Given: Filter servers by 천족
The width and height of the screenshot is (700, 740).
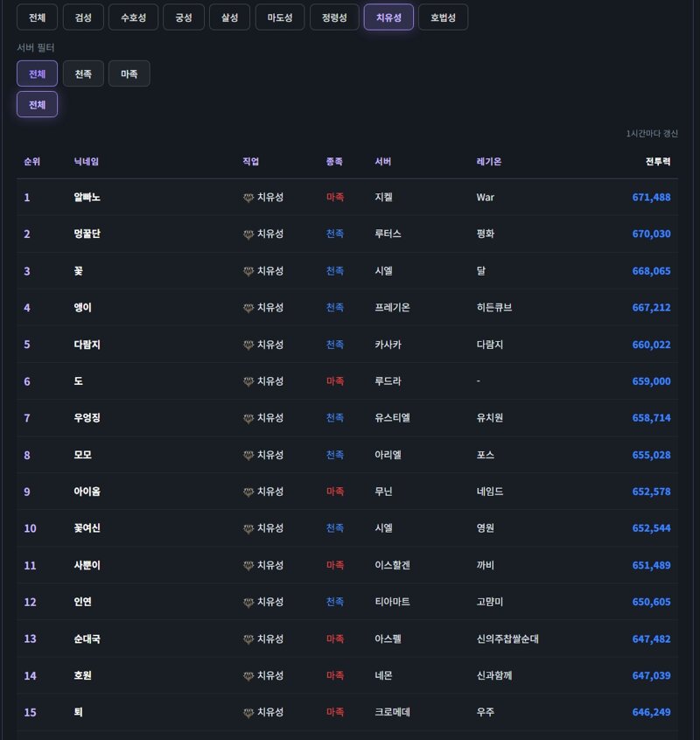Looking at the screenshot, I should [x=83, y=73].
